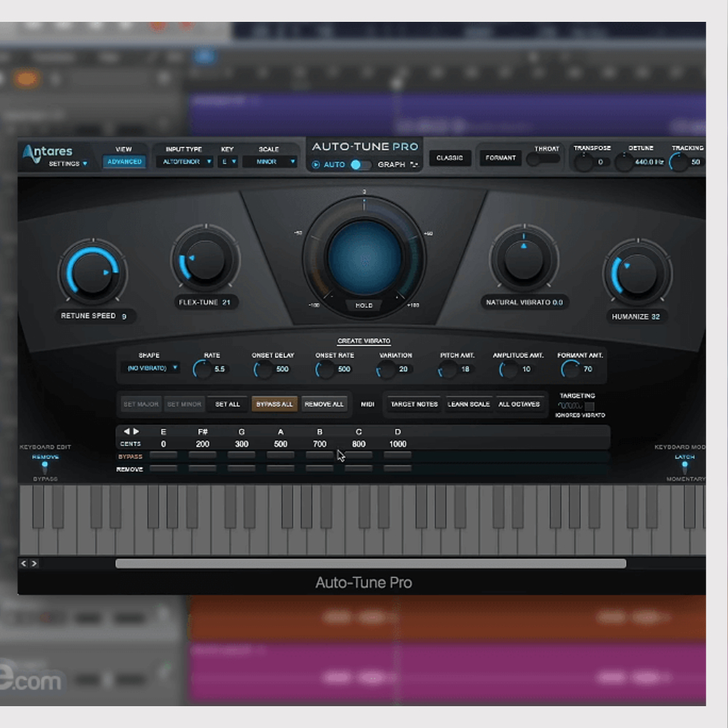Click the vibrato Rate knob
The image size is (728, 728).
(x=202, y=370)
